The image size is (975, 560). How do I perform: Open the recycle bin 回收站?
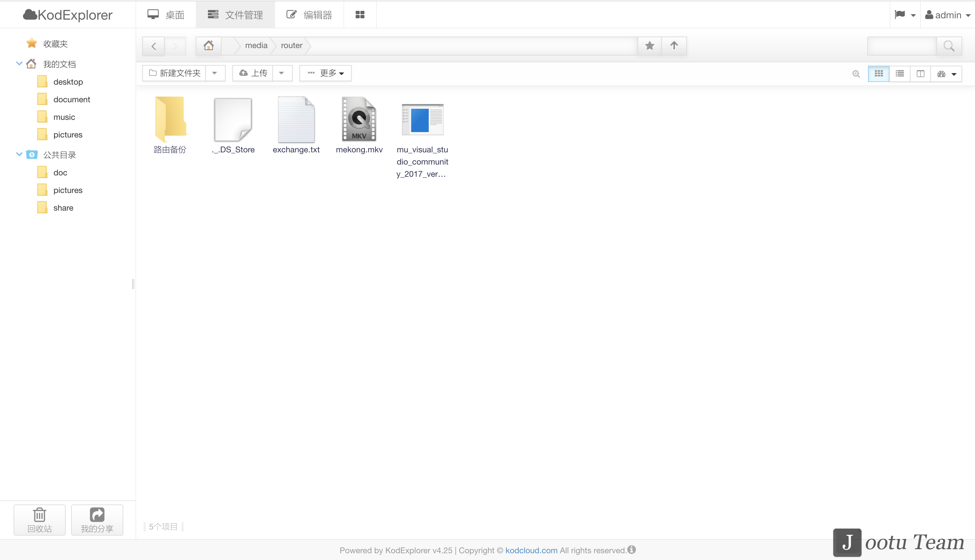tap(40, 520)
